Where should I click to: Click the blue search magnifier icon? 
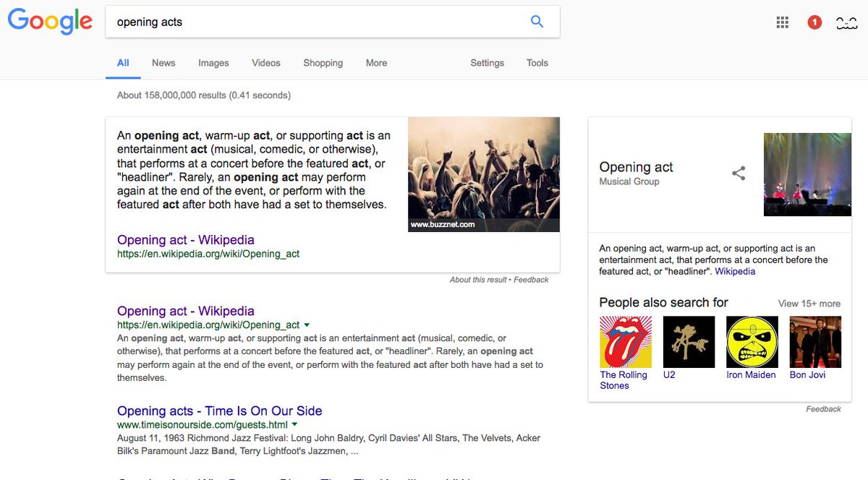[x=537, y=22]
